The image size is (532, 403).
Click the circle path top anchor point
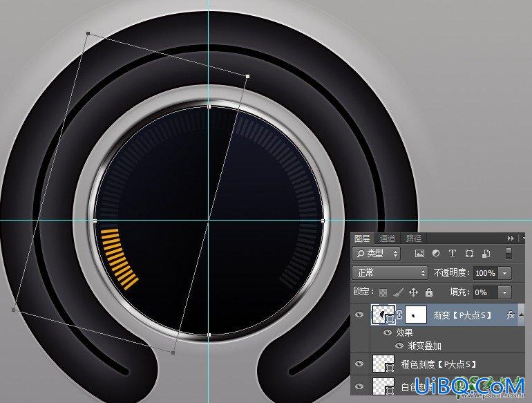pos(209,106)
